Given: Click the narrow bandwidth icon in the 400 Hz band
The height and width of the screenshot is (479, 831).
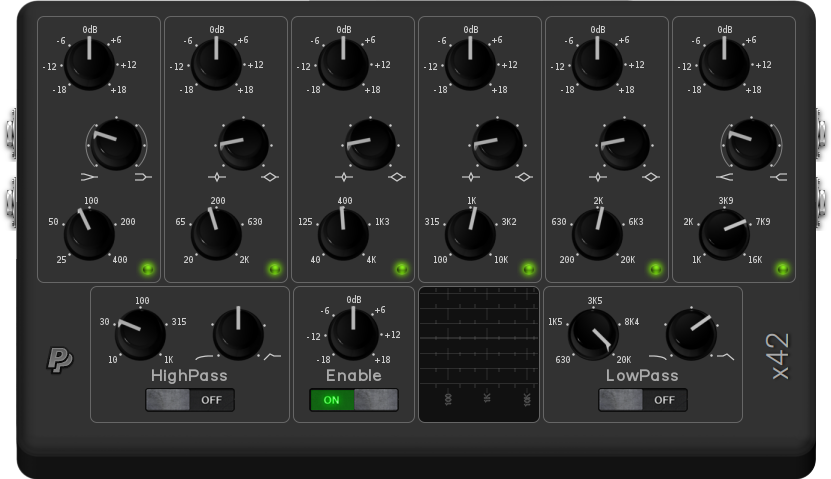Looking at the screenshot, I should click(x=344, y=176).
